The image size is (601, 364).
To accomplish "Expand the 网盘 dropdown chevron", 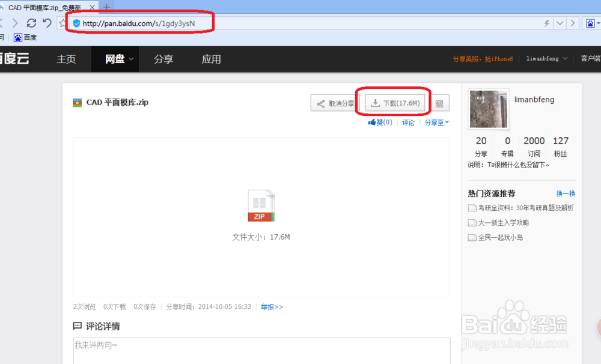I will coord(131,59).
